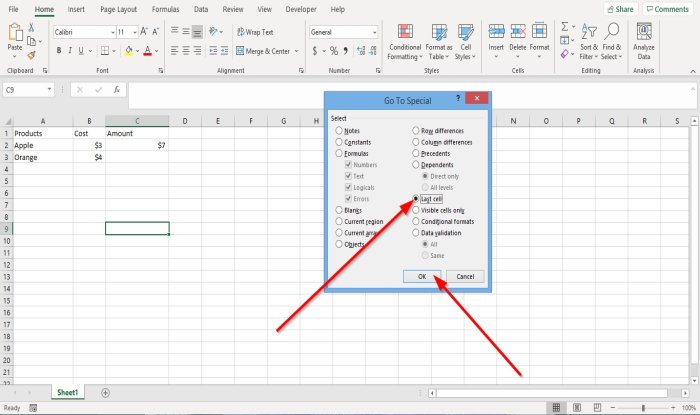Image resolution: width=700 pixels, height=415 pixels.
Task: Click the Merge & Center icon
Action: (240, 51)
